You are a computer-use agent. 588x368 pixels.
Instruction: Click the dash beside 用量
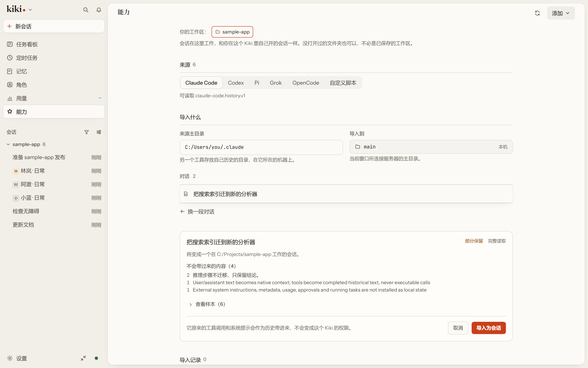point(100,98)
